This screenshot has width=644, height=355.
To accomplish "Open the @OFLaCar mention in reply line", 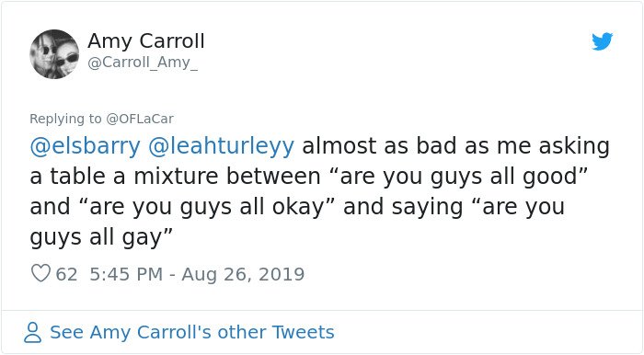I will [140, 119].
